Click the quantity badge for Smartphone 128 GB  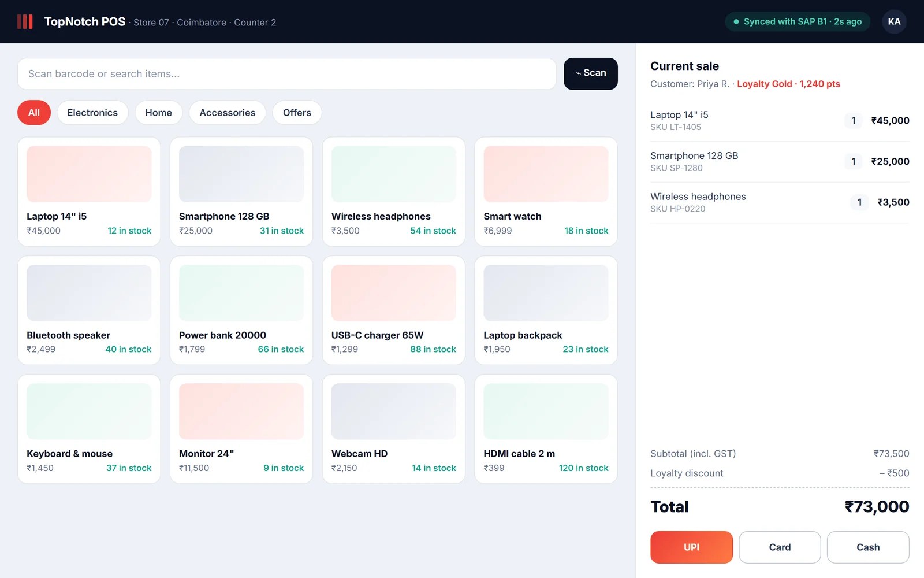[x=854, y=162]
